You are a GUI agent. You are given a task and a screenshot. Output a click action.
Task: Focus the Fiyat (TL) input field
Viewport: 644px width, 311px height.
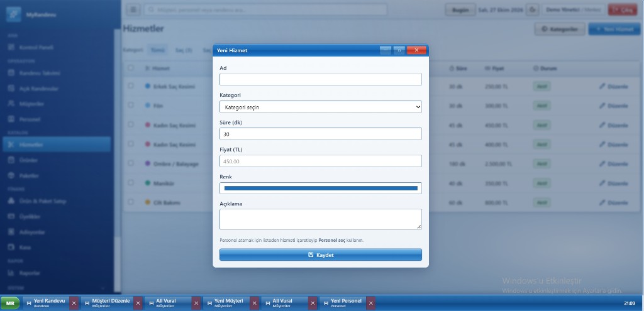pyautogui.click(x=320, y=161)
